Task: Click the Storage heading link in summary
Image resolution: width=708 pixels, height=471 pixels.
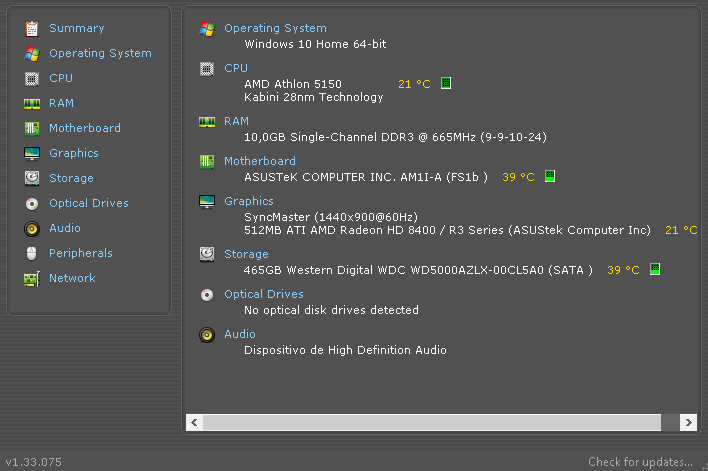Action: (x=247, y=254)
